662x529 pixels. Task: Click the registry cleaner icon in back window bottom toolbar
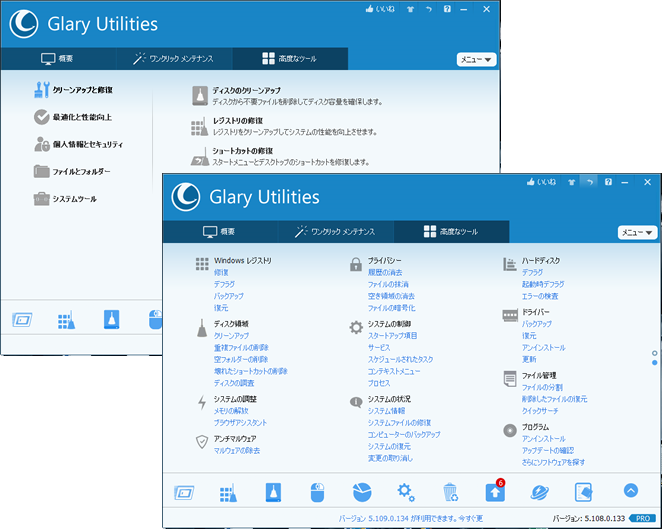tap(66, 320)
